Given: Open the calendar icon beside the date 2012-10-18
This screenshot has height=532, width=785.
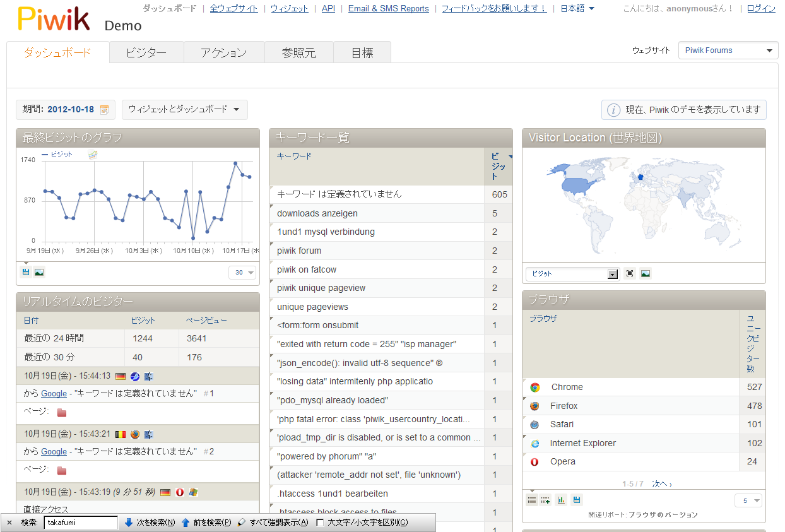Looking at the screenshot, I should pos(105,110).
